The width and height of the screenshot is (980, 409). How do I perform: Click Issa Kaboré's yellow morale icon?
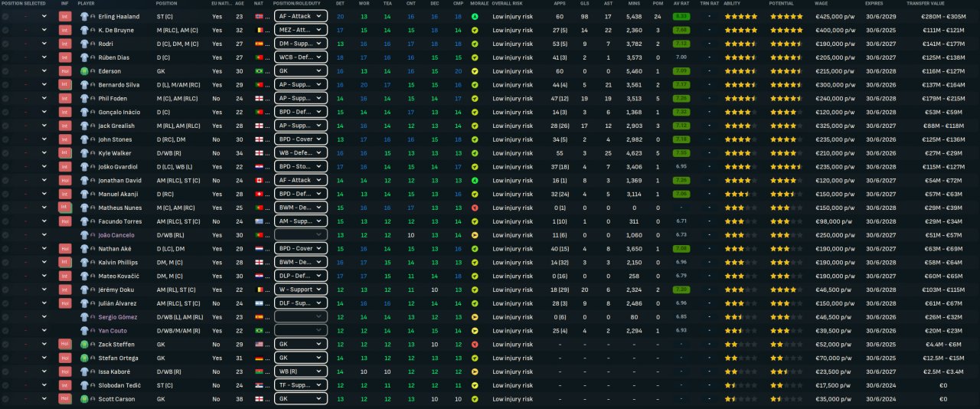tap(475, 371)
